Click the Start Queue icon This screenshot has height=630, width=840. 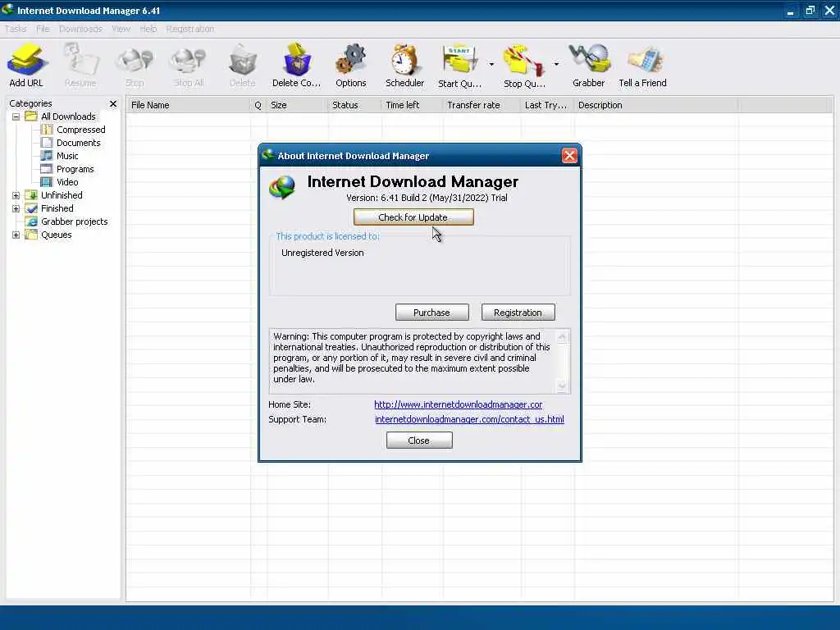[459, 66]
